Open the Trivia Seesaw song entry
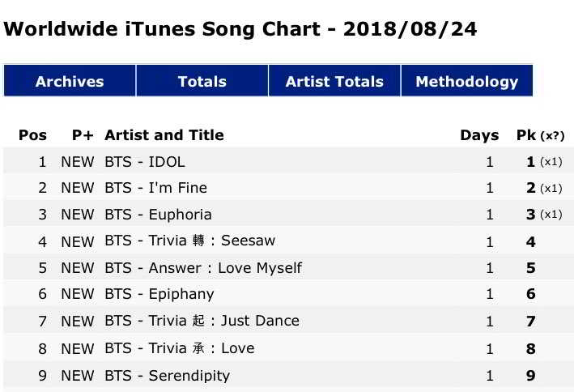 click(189, 241)
